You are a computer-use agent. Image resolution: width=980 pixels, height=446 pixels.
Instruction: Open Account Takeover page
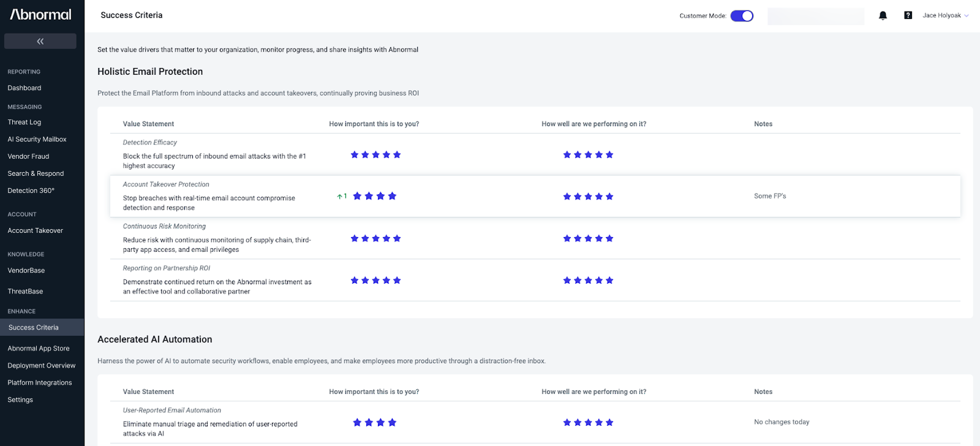point(35,231)
